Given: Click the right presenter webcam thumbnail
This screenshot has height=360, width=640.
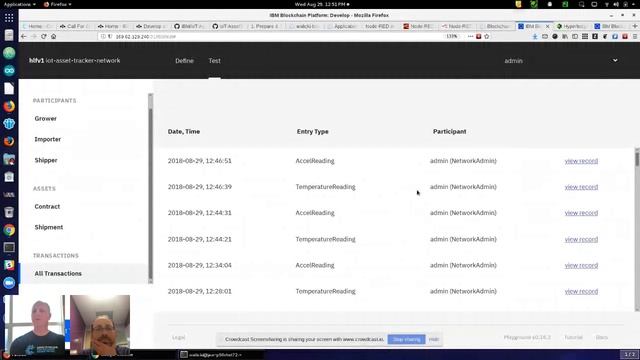Looking at the screenshot, I should 100,325.
